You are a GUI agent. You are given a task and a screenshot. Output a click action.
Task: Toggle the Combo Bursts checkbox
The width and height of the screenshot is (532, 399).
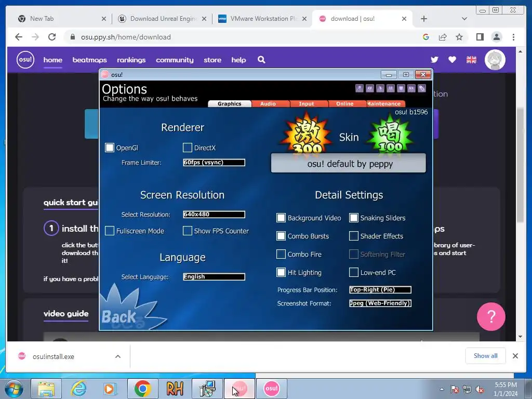281,236
